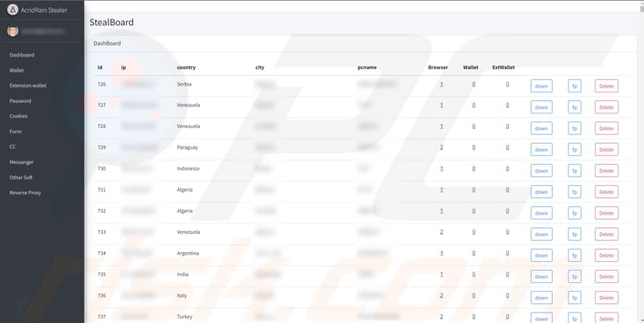Click the DashBoard panel heading
This screenshot has height=323, width=644.
click(x=107, y=43)
